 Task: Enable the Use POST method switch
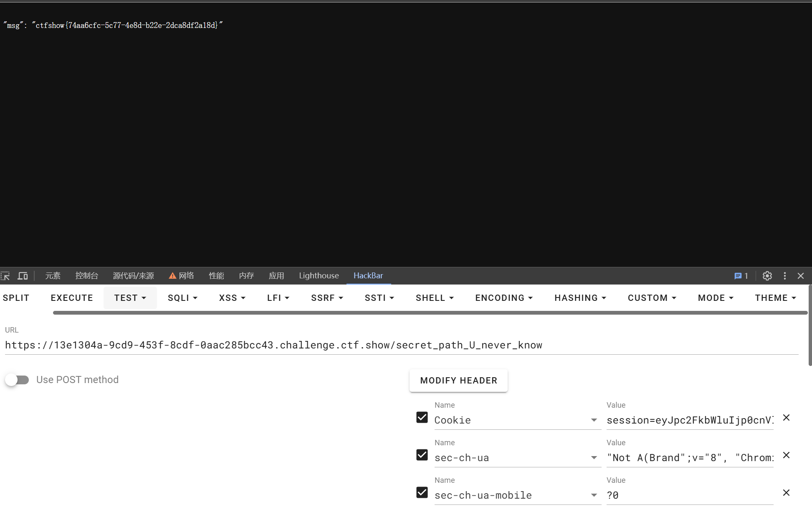17,380
